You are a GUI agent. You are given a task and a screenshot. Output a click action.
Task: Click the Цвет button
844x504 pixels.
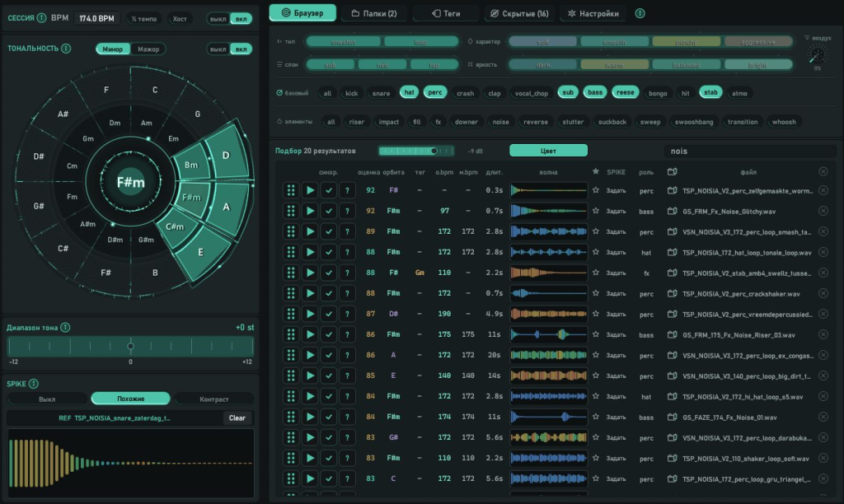pos(548,151)
